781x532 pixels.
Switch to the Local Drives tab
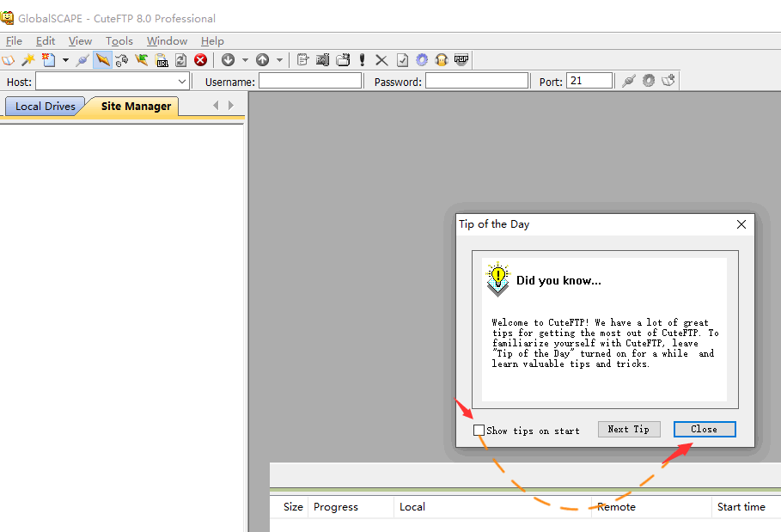point(45,107)
